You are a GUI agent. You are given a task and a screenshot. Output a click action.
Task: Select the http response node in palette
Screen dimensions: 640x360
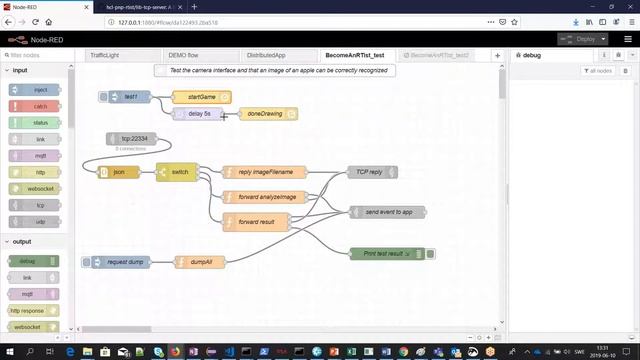click(33, 311)
